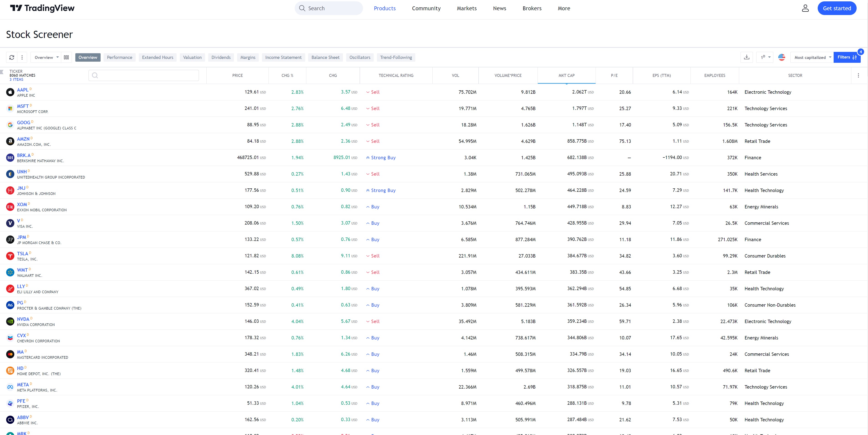Click the Get started button
The image size is (868, 435).
(x=837, y=8)
